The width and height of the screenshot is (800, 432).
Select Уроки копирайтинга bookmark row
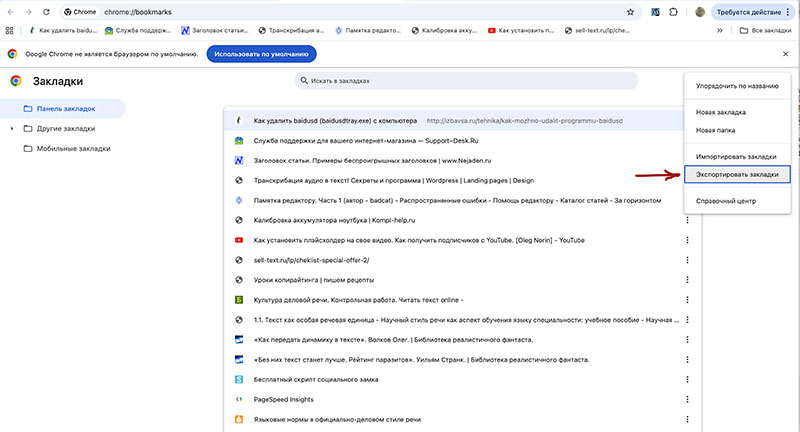[462, 280]
